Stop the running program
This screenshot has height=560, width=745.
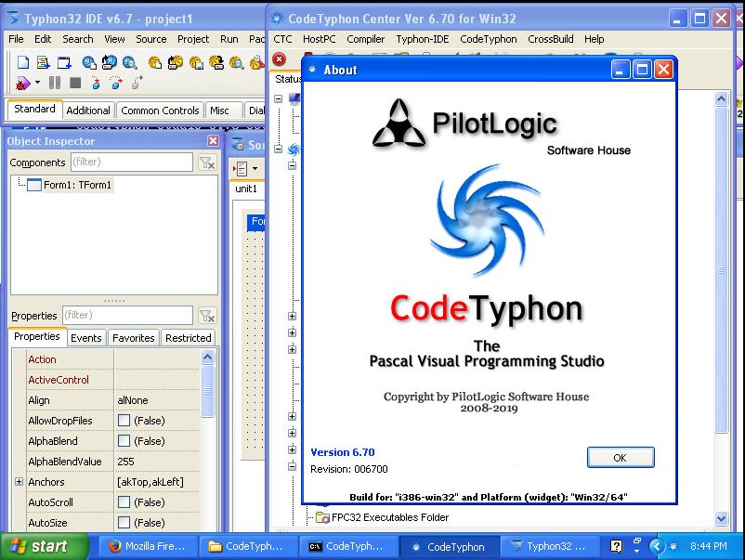pyautogui.click(x=76, y=84)
